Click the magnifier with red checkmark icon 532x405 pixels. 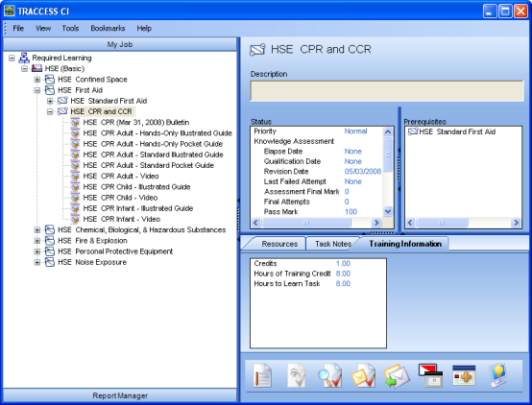pyautogui.click(x=329, y=375)
